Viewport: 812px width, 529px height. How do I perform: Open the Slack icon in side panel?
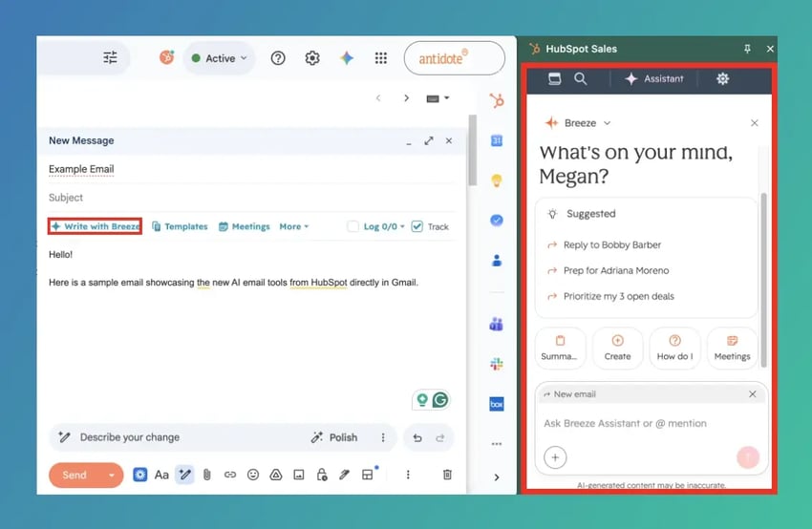click(x=497, y=364)
